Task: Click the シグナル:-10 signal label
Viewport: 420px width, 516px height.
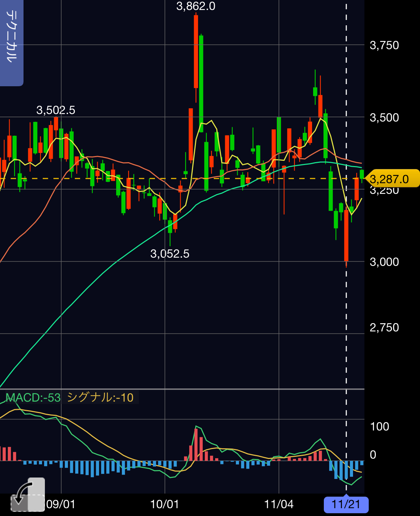Action: (100, 397)
